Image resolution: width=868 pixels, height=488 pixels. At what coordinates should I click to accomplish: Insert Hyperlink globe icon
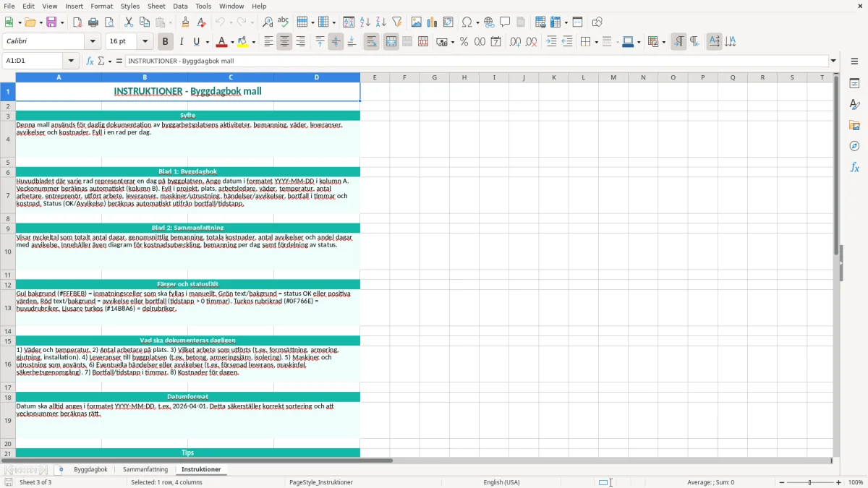coord(489,22)
